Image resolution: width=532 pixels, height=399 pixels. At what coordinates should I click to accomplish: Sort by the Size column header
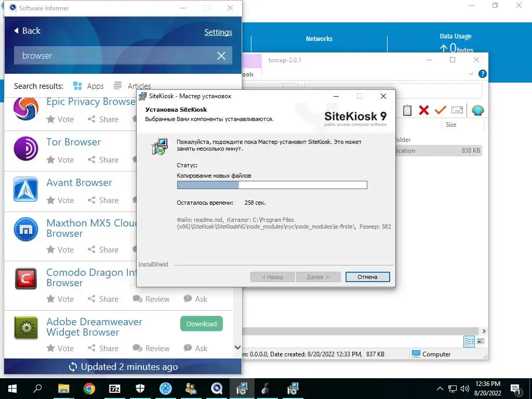451,125
